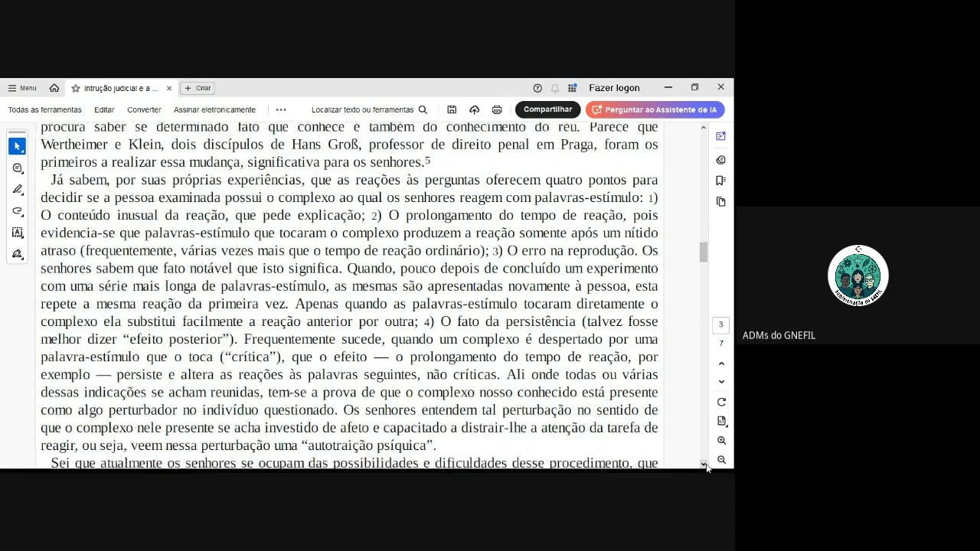Click the vertical scrollbar thumb
980x551 pixels.
point(704,252)
